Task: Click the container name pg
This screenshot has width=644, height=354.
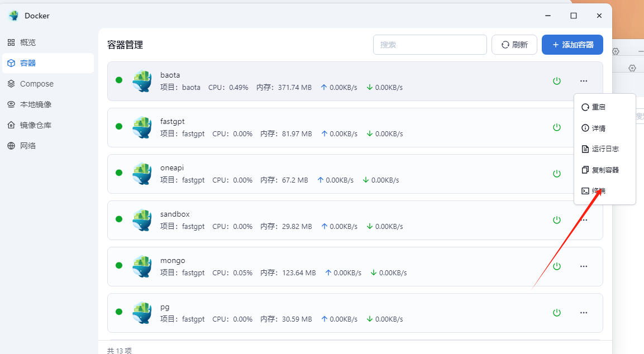Action: tap(165, 307)
